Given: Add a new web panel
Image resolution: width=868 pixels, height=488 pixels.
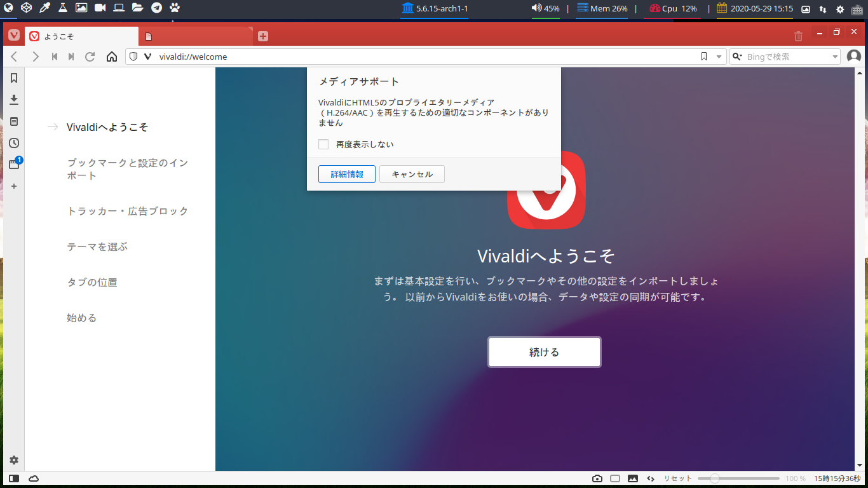Looking at the screenshot, I should pyautogui.click(x=14, y=186).
